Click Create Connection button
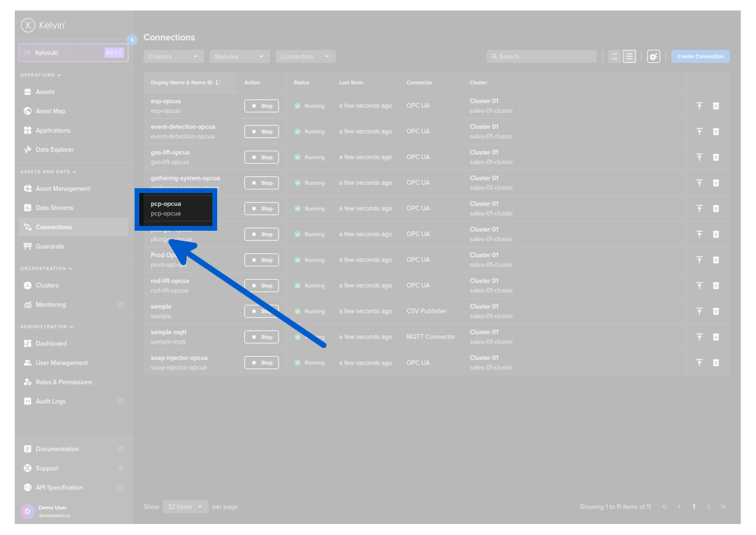756x535 pixels. point(700,56)
